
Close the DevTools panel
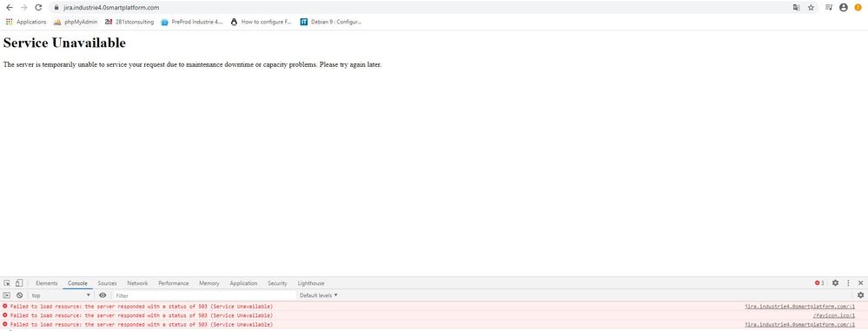coord(860,283)
